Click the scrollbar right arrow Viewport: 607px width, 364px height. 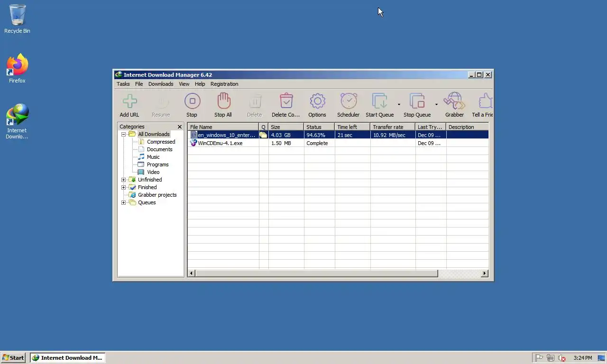click(485, 273)
